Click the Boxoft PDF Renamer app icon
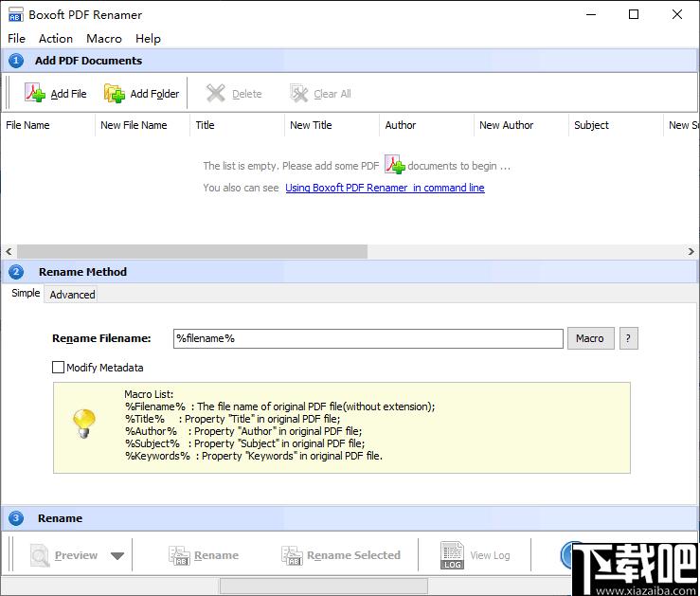This screenshot has height=596, width=700. pyautogui.click(x=15, y=15)
